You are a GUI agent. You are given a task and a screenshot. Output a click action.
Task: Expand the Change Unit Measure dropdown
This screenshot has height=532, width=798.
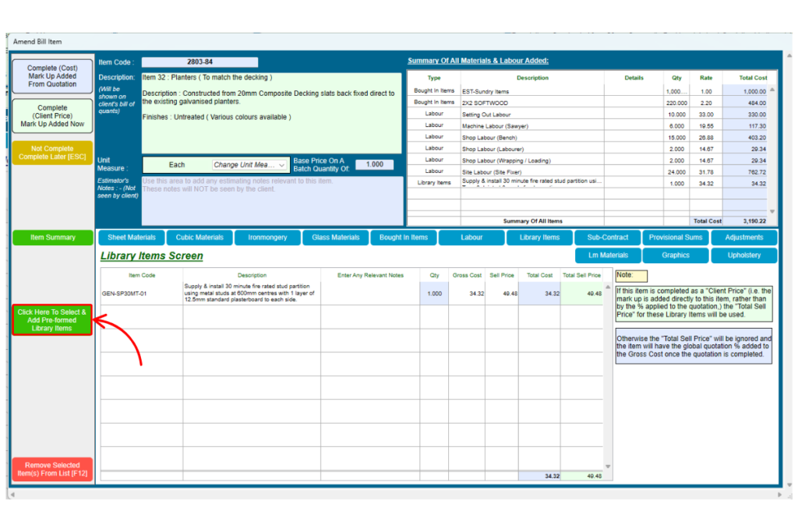coord(250,165)
